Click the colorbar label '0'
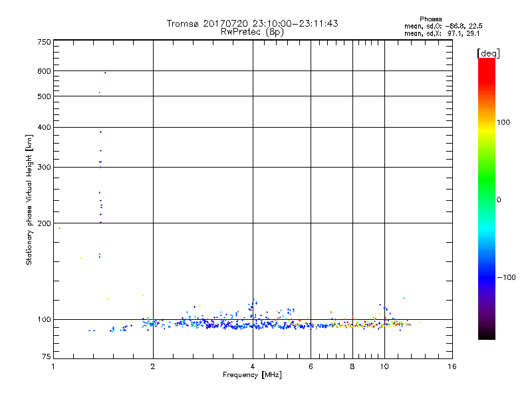 [x=499, y=200]
